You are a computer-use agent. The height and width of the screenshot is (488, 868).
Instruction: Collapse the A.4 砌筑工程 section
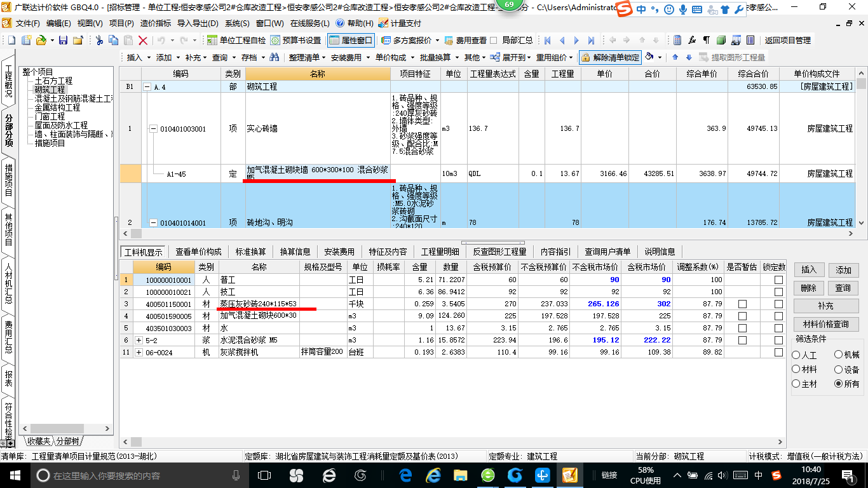point(147,86)
